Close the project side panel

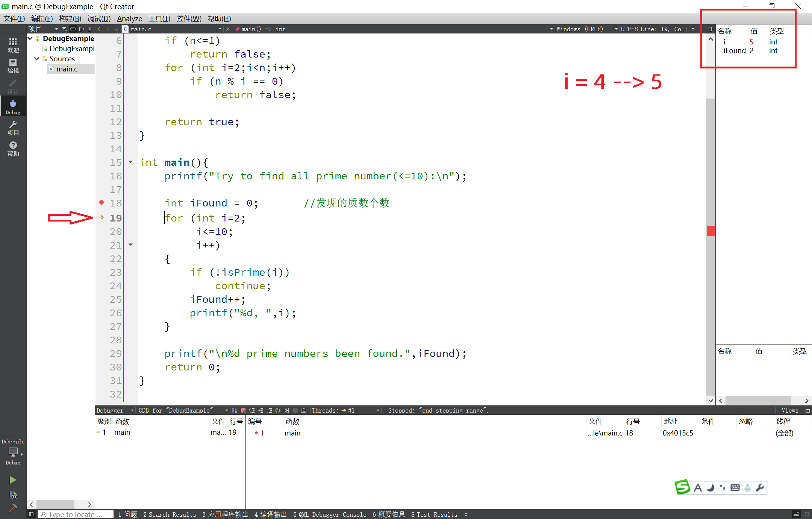tap(89, 29)
